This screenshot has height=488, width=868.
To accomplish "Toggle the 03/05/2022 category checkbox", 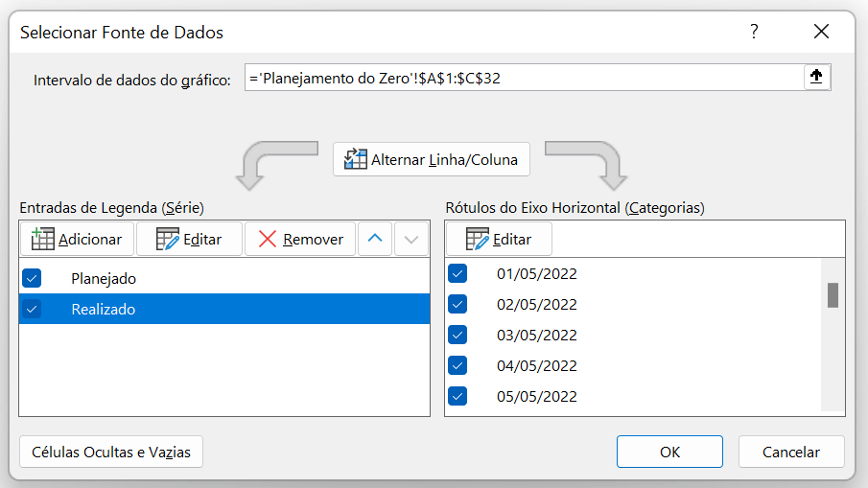I will (457, 335).
